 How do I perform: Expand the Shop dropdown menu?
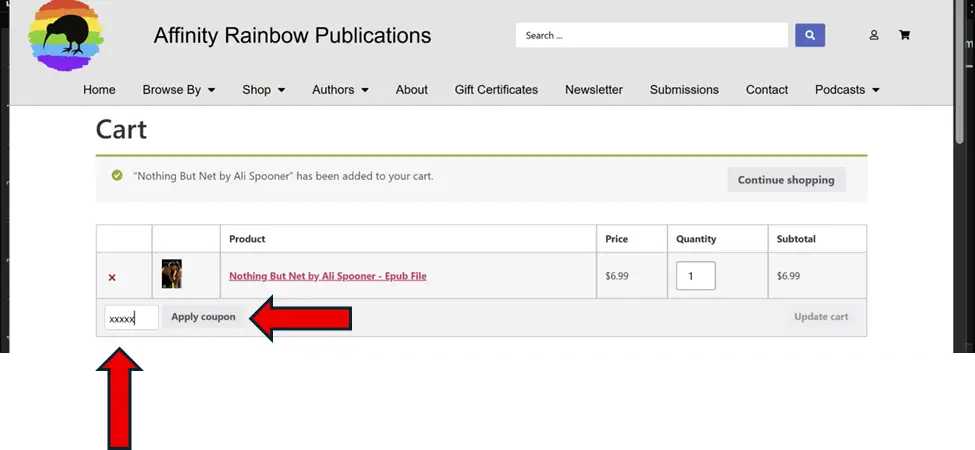(x=263, y=90)
